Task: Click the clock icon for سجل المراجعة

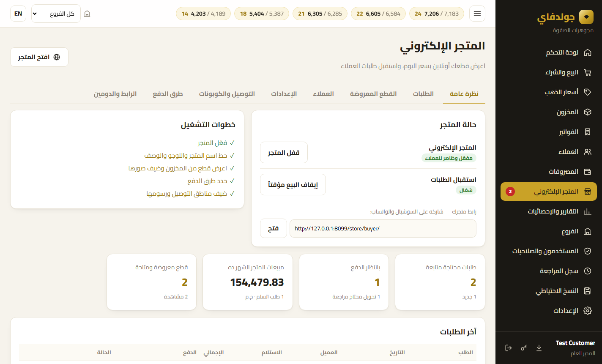Action: click(587, 271)
